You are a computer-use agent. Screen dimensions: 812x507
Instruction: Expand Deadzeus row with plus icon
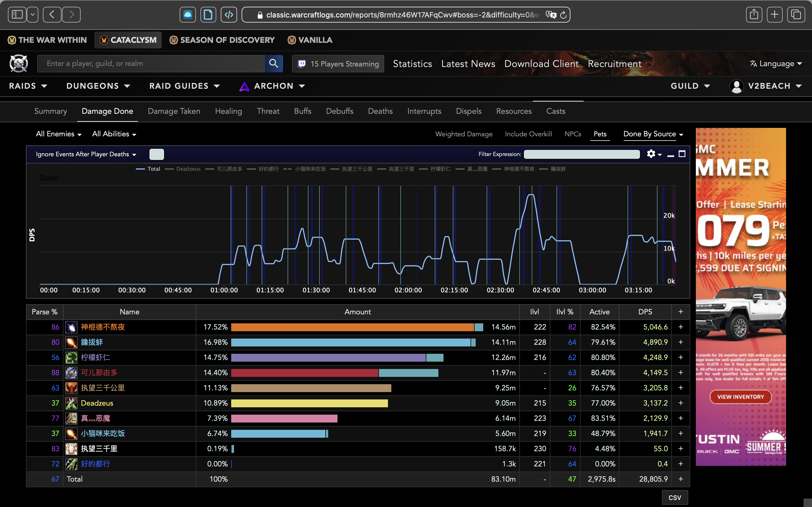click(680, 403)
